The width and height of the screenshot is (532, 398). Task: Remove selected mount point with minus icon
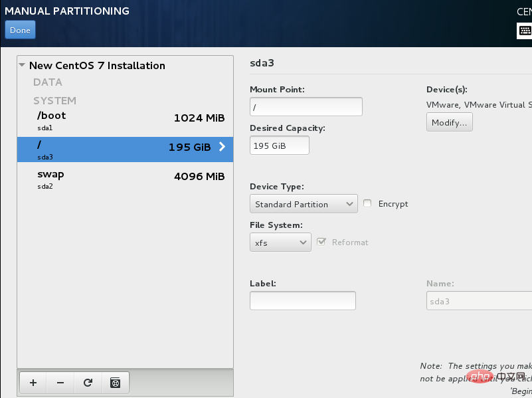point(60,383)
